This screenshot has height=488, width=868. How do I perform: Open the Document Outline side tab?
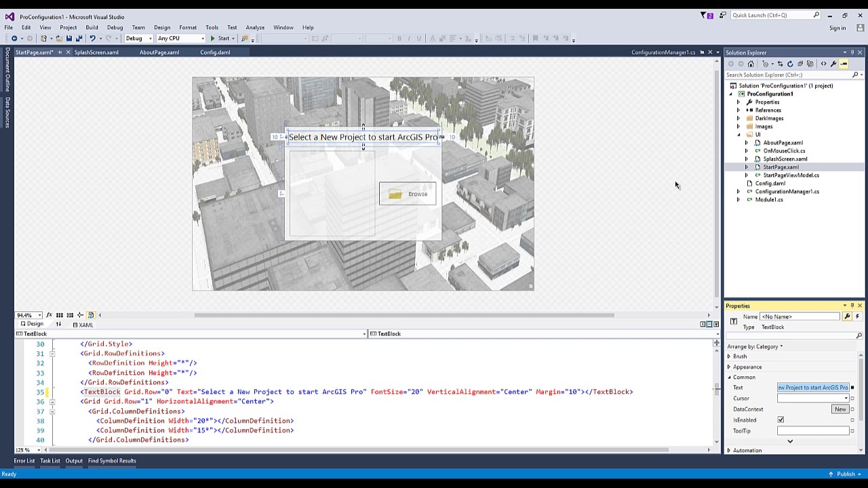click(7, 70)
